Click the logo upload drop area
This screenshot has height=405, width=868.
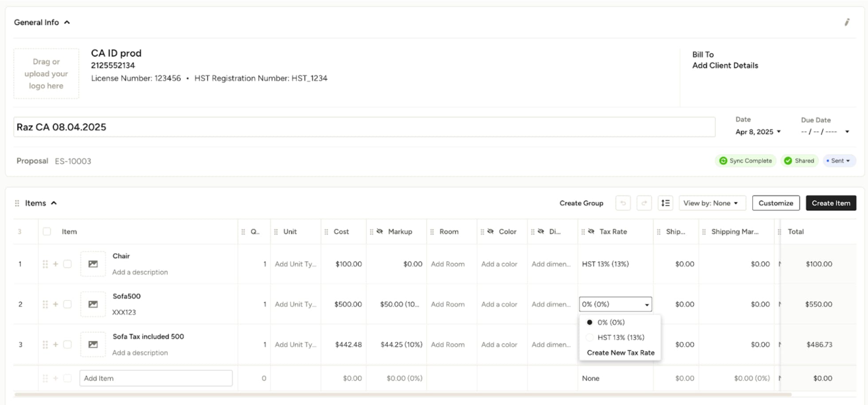[46, 74]
